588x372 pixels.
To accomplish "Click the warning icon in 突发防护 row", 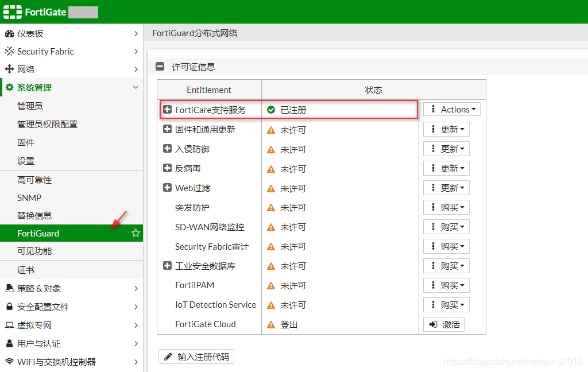I will (271, 208).
